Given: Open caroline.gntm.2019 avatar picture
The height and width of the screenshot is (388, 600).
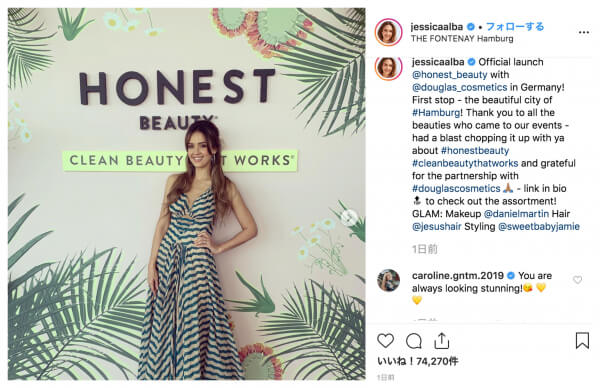Looking at the screenshot, I should 388,280.
